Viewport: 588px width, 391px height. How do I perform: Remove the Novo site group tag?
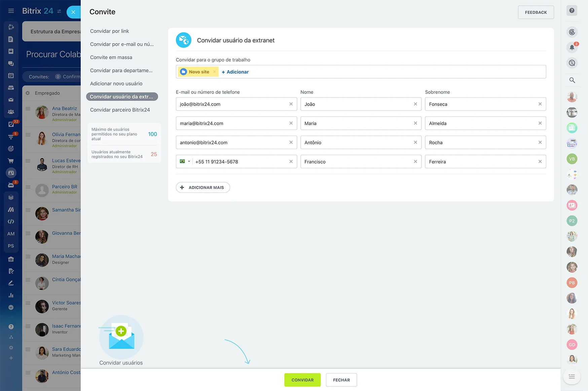coord(215,72)
